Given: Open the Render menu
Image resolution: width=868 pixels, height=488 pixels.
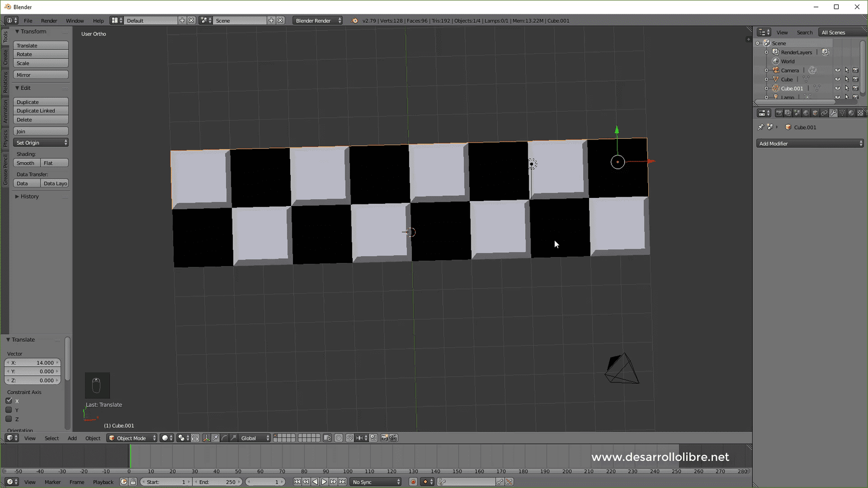Looking at the screenshot, I should point(49,21).
